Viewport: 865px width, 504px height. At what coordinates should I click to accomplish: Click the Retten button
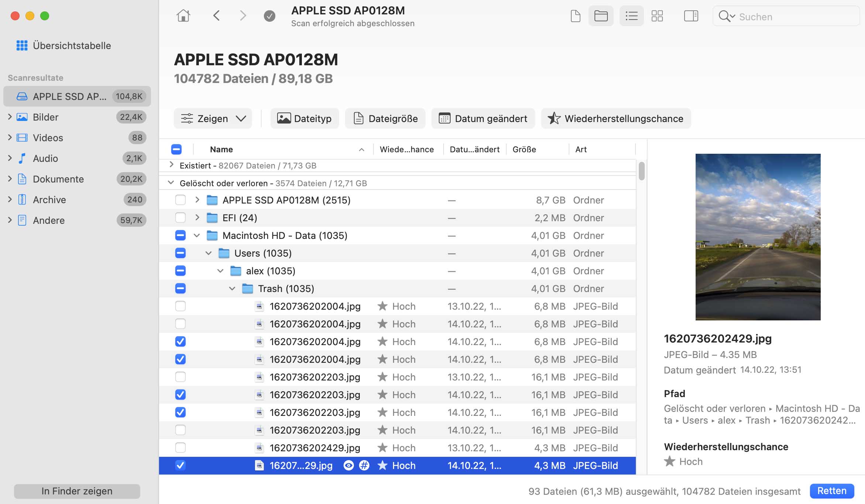832,491
